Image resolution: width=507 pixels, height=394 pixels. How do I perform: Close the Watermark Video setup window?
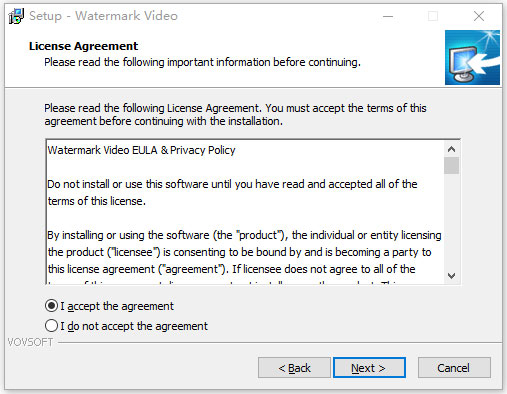pos(479,16)
